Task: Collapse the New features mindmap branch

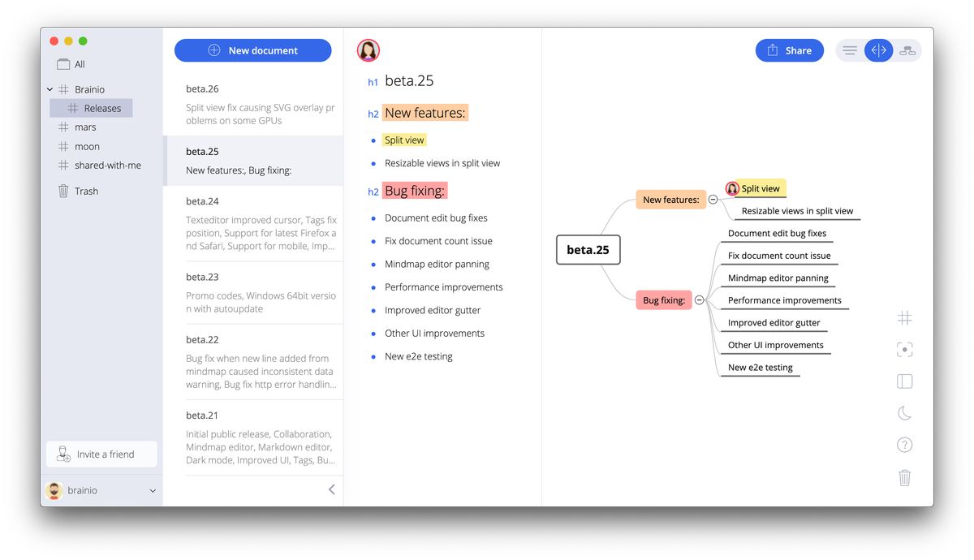Action: [713, 200]
